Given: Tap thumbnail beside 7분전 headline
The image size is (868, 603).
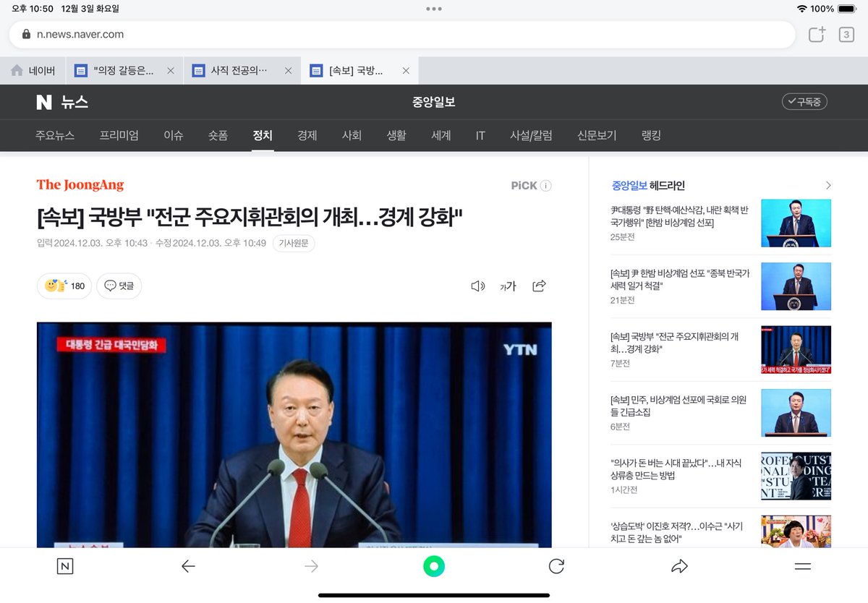Looking at the screenshot, I should click(796, 350).
